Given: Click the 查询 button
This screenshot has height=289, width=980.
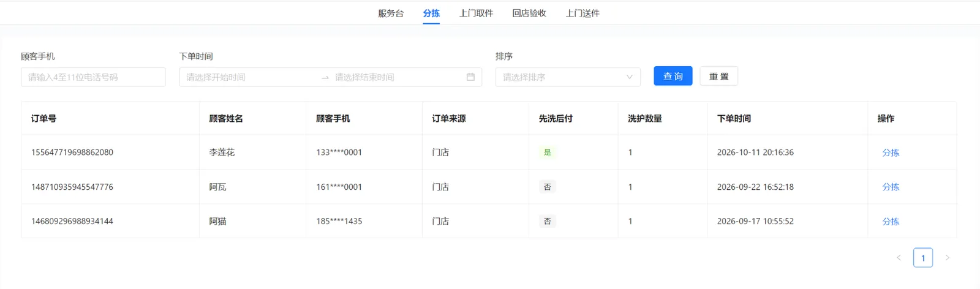Looking at the screenshot, I should pos(673,76).
